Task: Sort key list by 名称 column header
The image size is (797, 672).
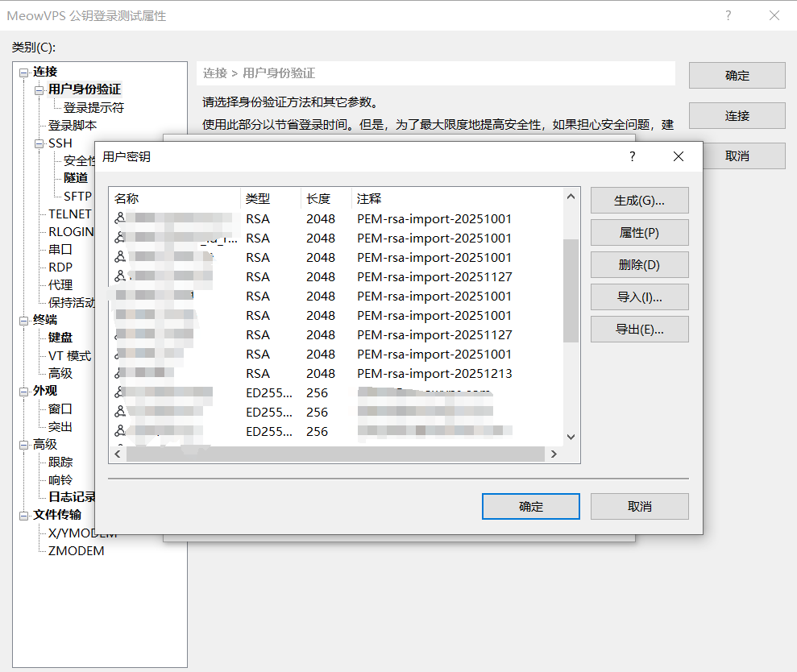Action: point(174,198)
